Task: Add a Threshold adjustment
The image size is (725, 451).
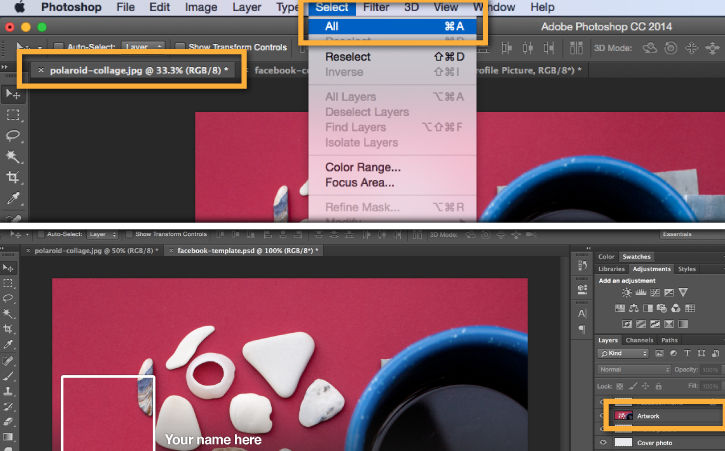Action: point(655,324)
